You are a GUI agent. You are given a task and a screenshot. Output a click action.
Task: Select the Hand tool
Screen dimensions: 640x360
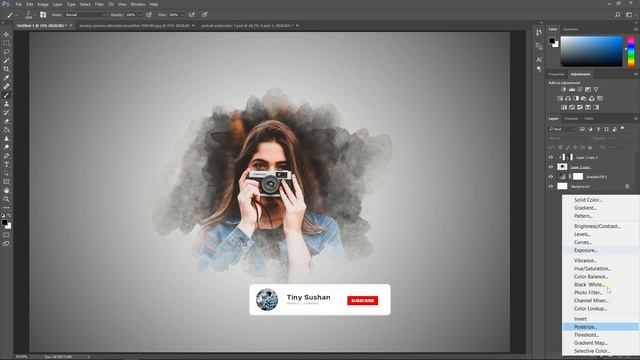(6, 191)
